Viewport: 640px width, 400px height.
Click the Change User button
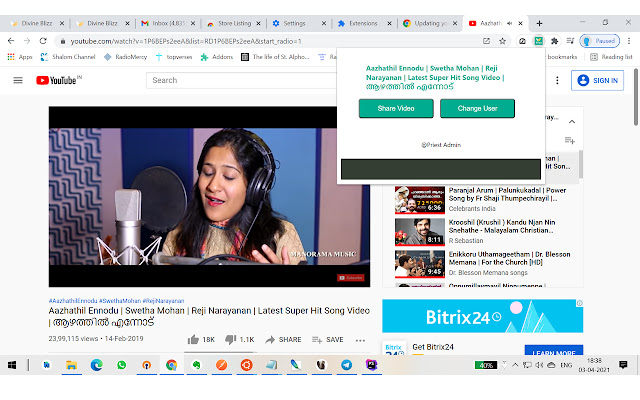tap(477, 108)
